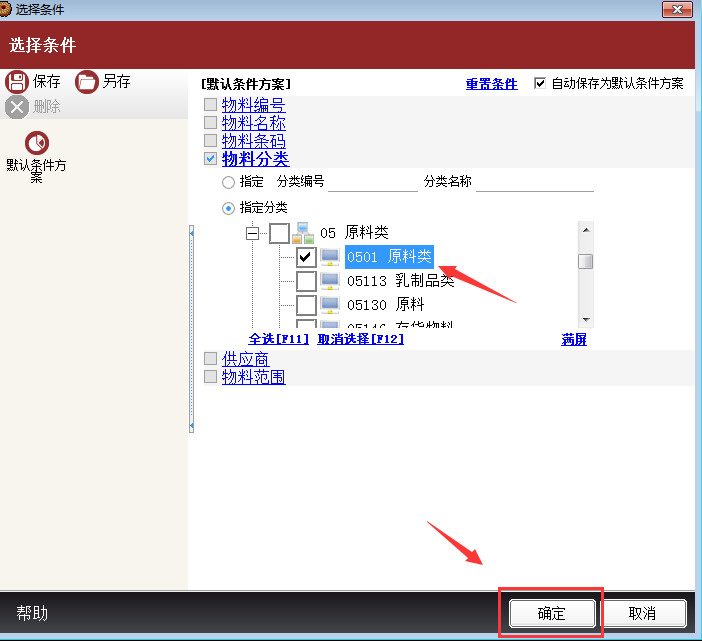Click the 05 原料类 category group icon
Screen dimensions: 702x641
[x=303, y=233]
